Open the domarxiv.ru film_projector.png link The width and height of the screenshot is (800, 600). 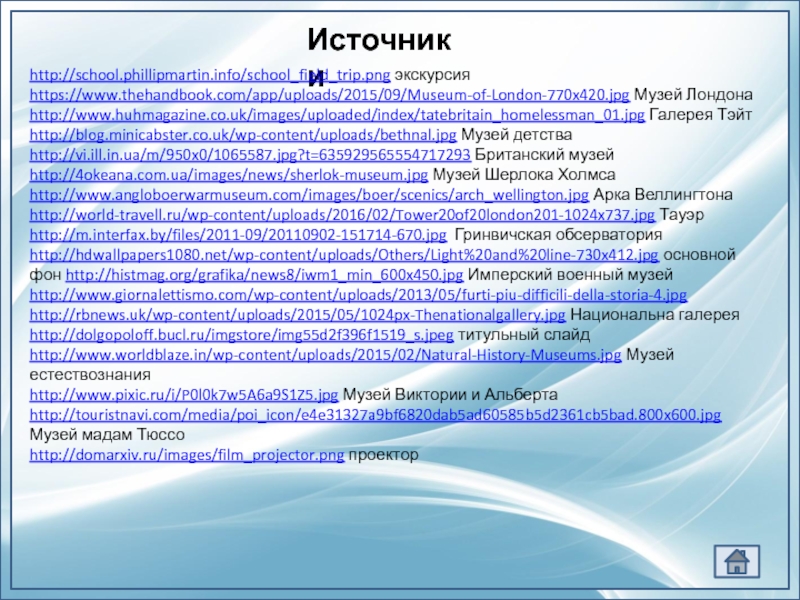[x=187, y=455]
